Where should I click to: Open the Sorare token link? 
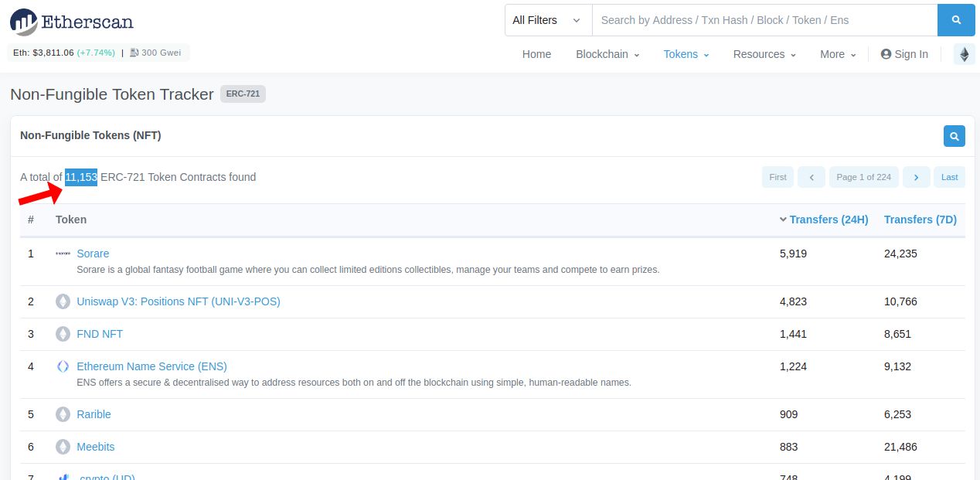(93, 254)
